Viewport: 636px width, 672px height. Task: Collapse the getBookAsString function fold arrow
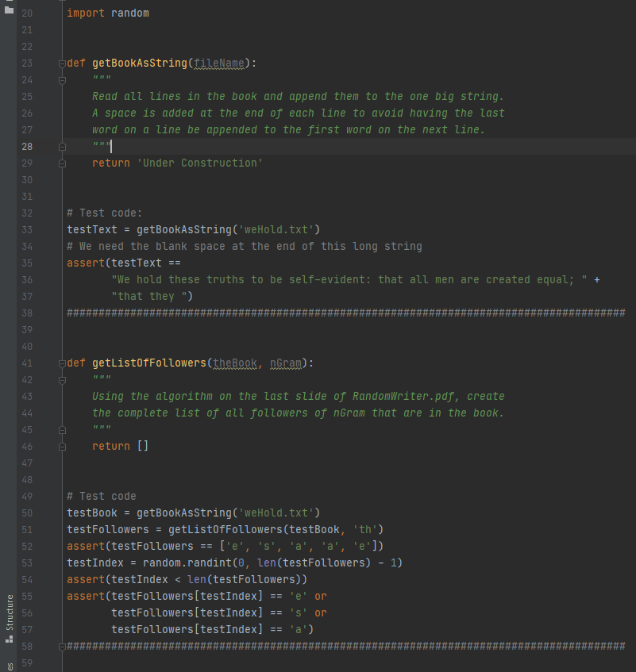pos(61,63)
